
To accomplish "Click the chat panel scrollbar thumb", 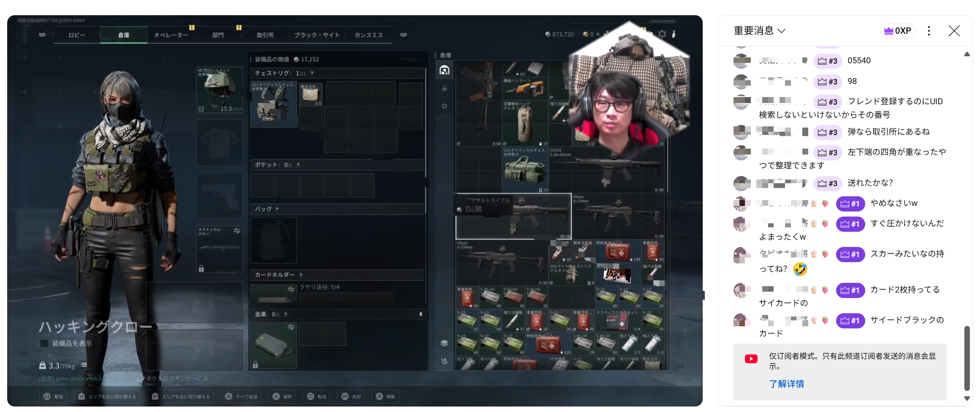I will [966, 358].
